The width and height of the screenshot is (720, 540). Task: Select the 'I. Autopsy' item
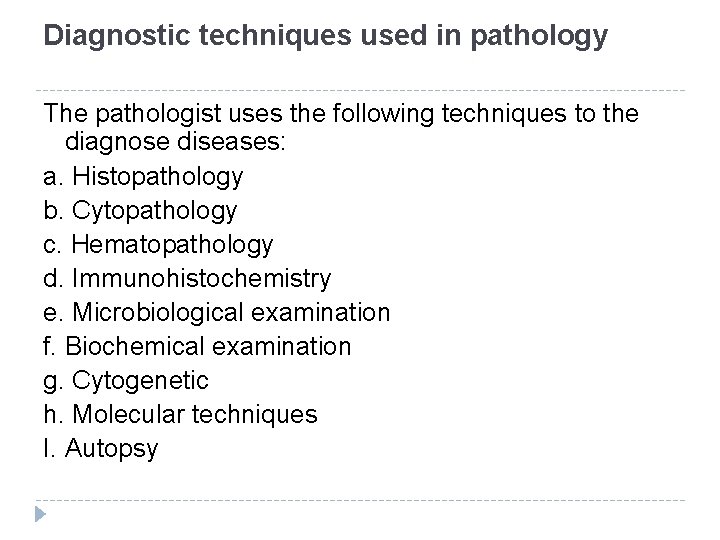click(101, 449)
